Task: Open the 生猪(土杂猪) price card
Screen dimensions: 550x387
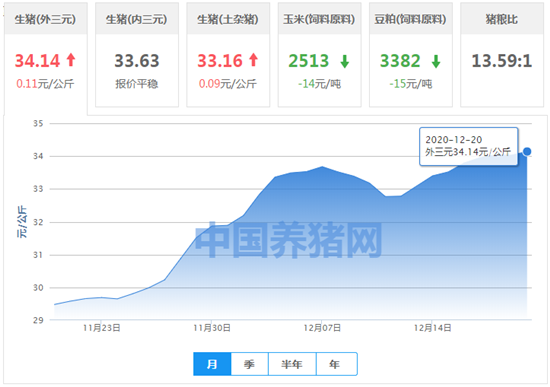Action: click(x=228, y=54)
